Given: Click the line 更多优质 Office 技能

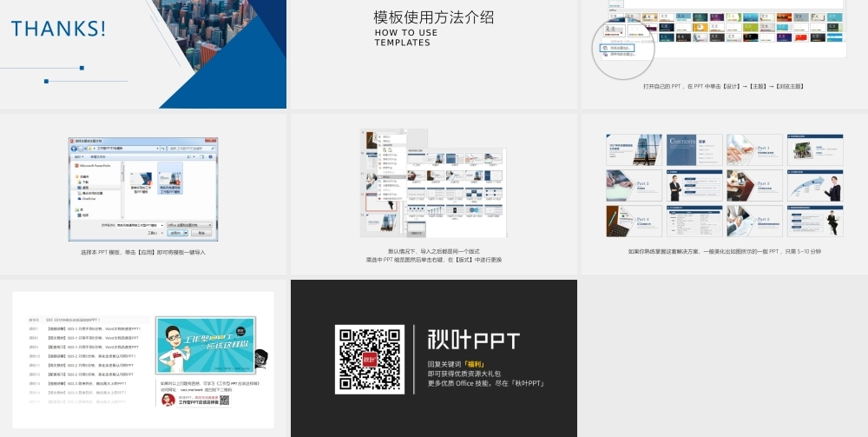Looking at the screenshot, I should click(486, 383).
